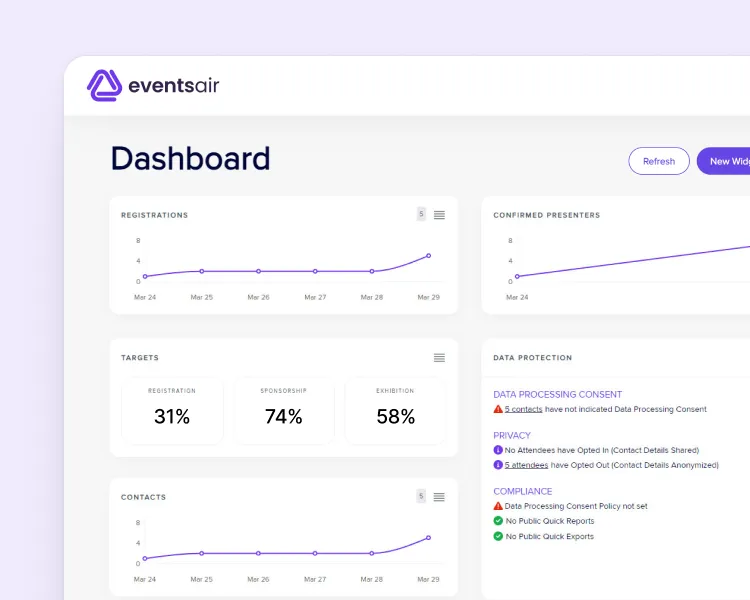Click the New Widget button
Image resolution: width=750 pixels, height=600 pixels.
pyautogui.click(x=723, y=161)
